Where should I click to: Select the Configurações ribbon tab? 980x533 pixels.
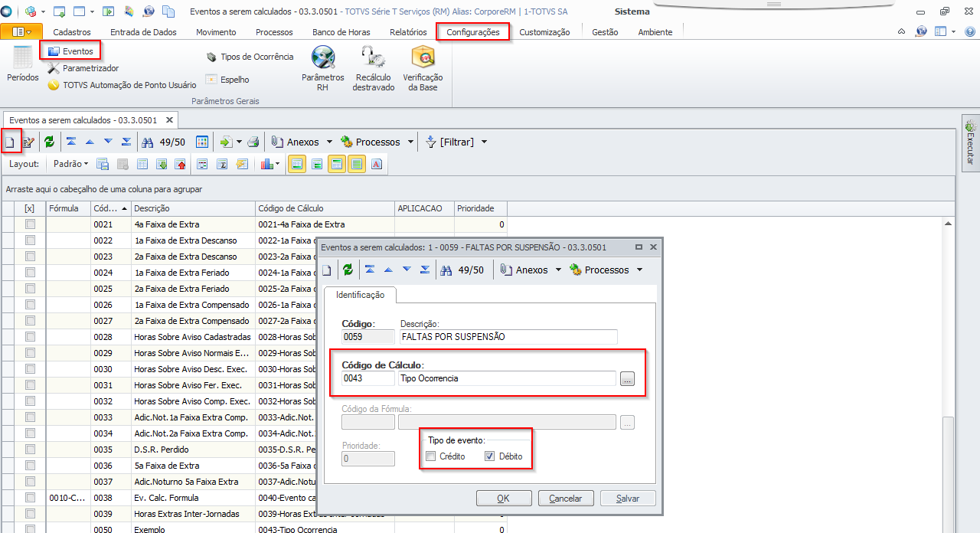pyautogui.click(x=473, y=32)
